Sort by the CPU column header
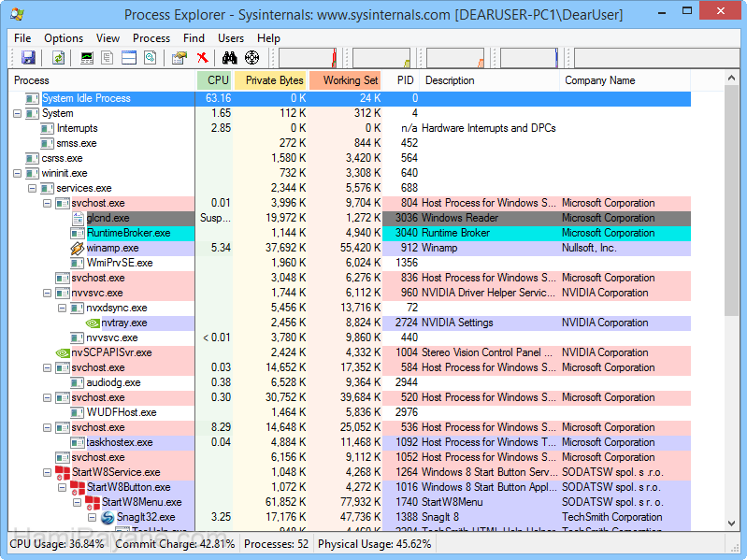 (214, 80)
